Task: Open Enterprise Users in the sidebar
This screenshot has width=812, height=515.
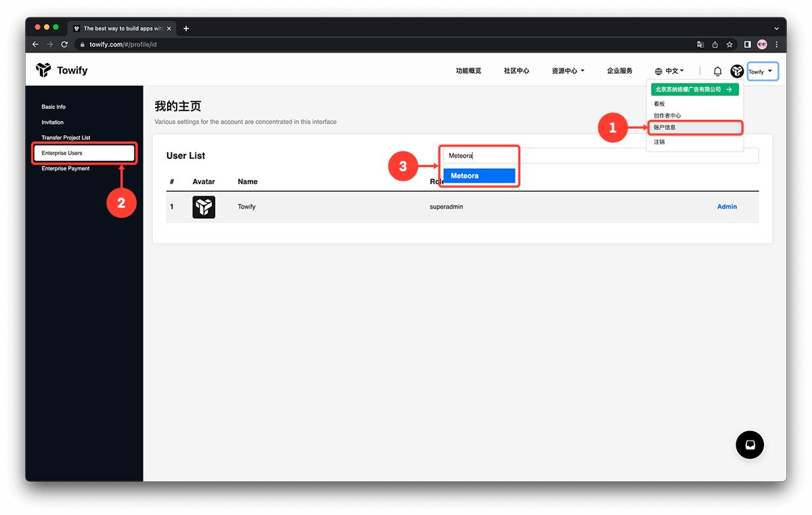Action: coord(85,153)
